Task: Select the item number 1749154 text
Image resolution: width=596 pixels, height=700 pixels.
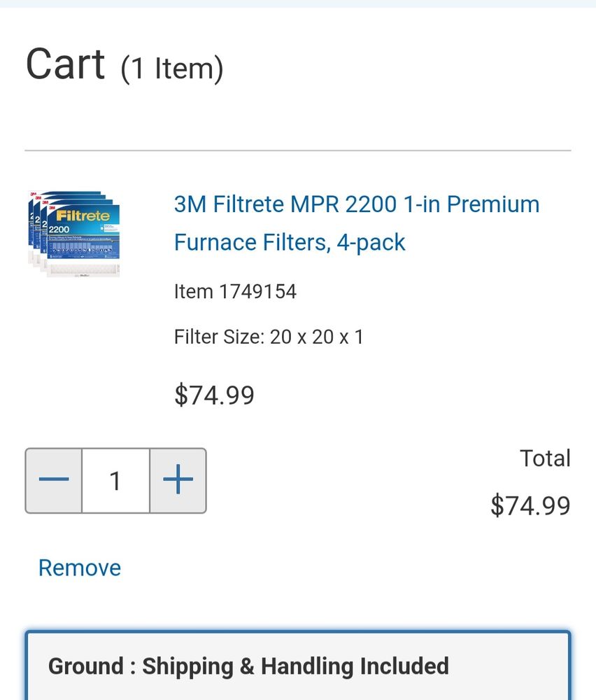Action: click(235, 291)
